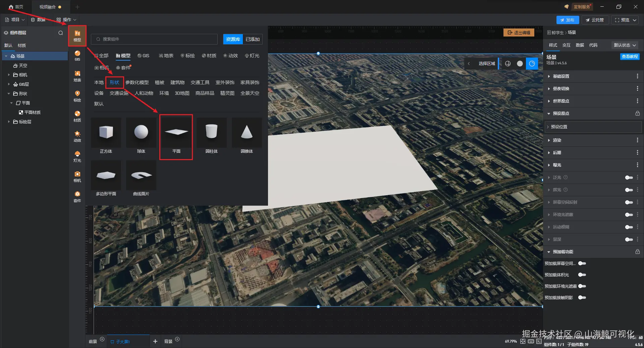This screenshot has width=644, height=348.
Task: Click the blue highlighted circle view icon
Action: pos(532,64)
